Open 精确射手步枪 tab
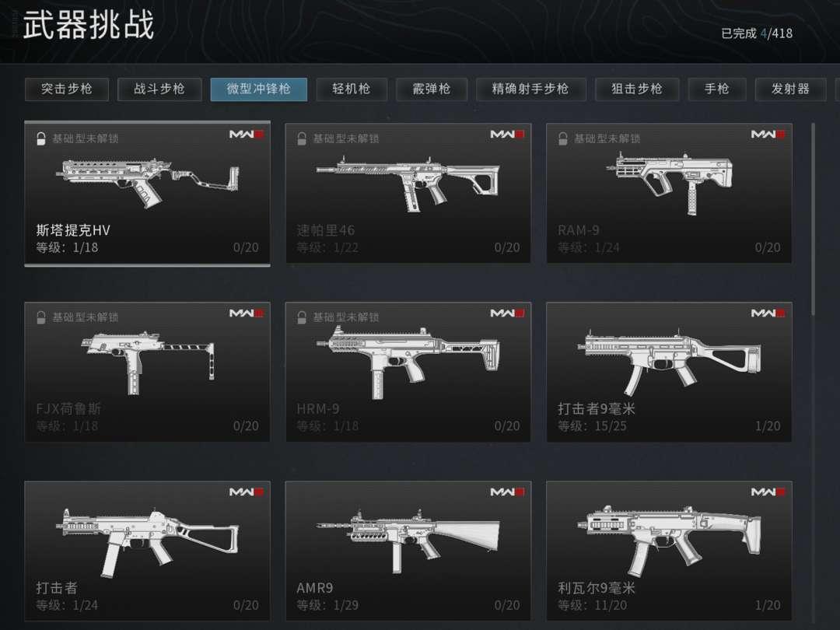This screenshot has width=840, height=630. point(531,89)
